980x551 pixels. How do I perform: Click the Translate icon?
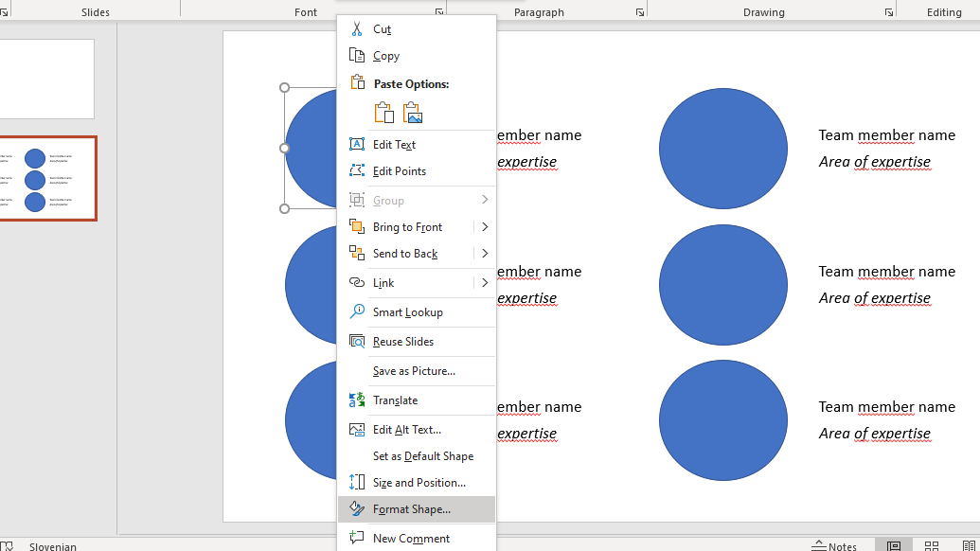(x=357, y=400)
